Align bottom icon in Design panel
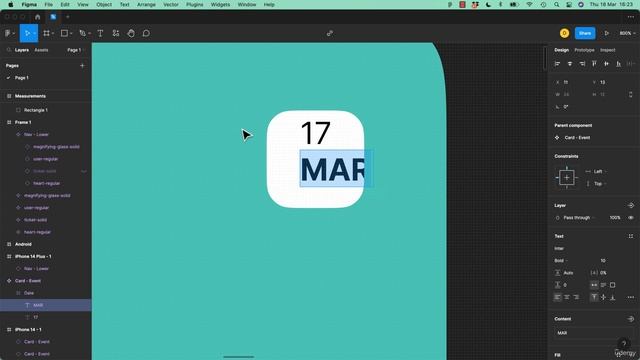Screen dimensions: 640x360 pos(619,64)
